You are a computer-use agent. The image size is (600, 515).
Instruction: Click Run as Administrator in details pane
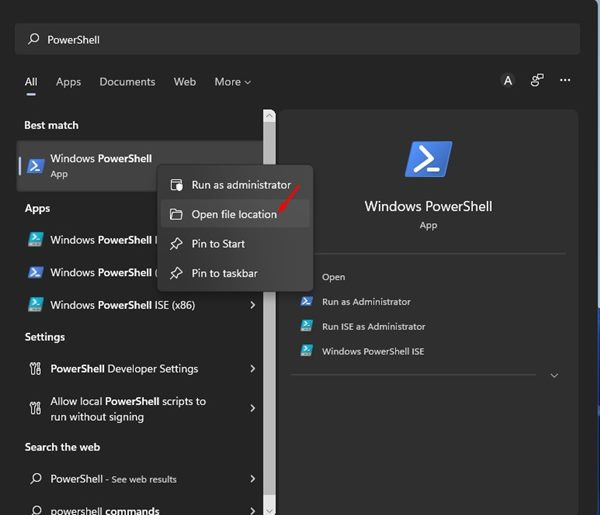pyautogui.click(x=366, y=302)
